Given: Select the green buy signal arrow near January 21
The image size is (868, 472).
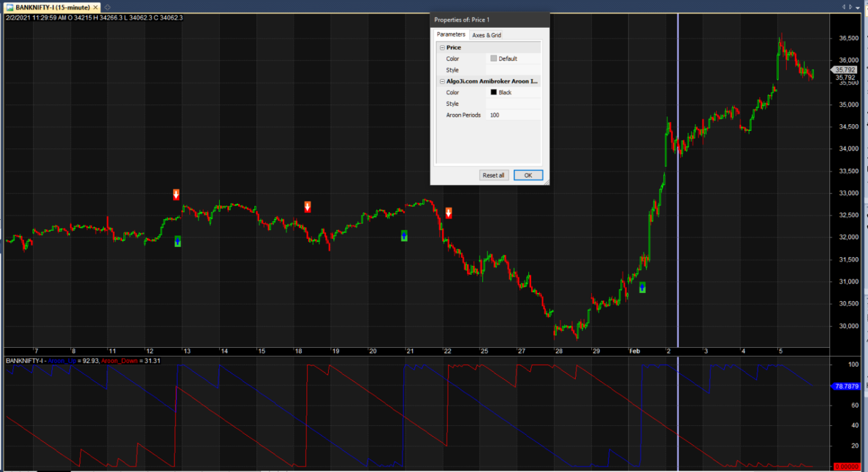Looking at the screenshot, I should (x=403, y=235).
